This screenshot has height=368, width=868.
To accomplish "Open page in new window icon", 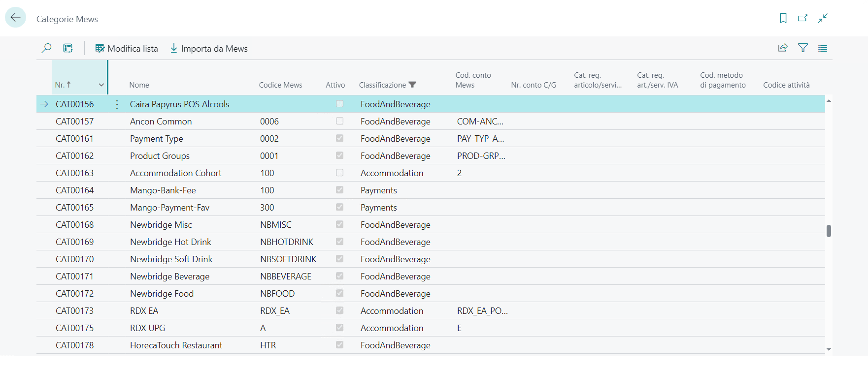I will coord(802,18).
